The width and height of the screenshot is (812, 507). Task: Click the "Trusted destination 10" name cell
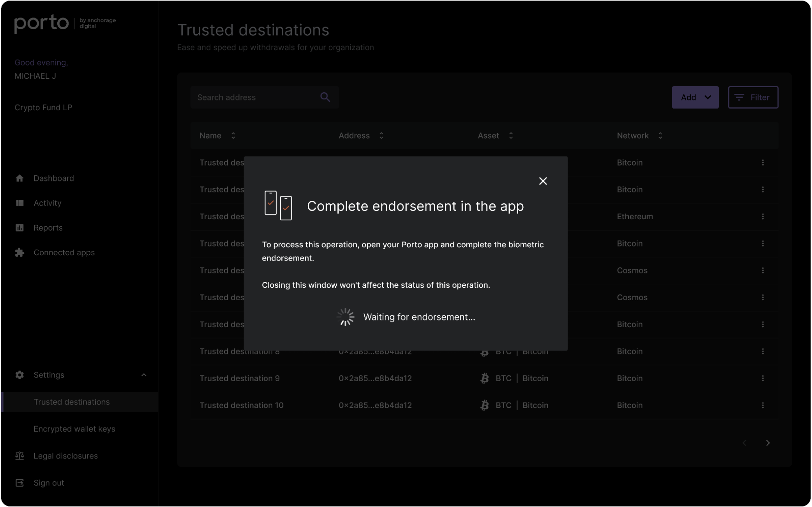pyautogui.click(x=242, y=405)
